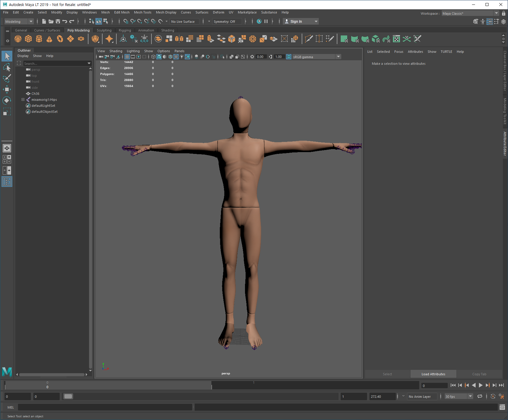508x420 pixels.
Task: Click the platonic solid shelf icon
Action: tap(95, 39)
